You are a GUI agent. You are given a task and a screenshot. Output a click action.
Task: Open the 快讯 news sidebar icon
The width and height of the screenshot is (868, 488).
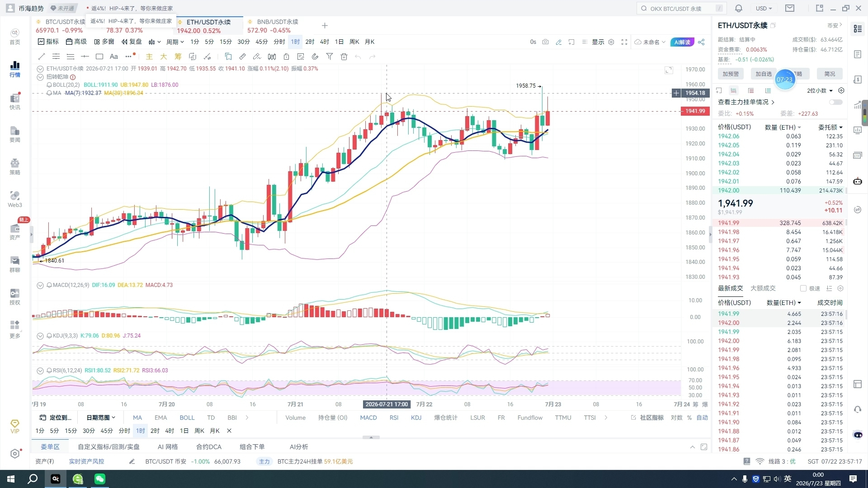click(x=15, y=101)
